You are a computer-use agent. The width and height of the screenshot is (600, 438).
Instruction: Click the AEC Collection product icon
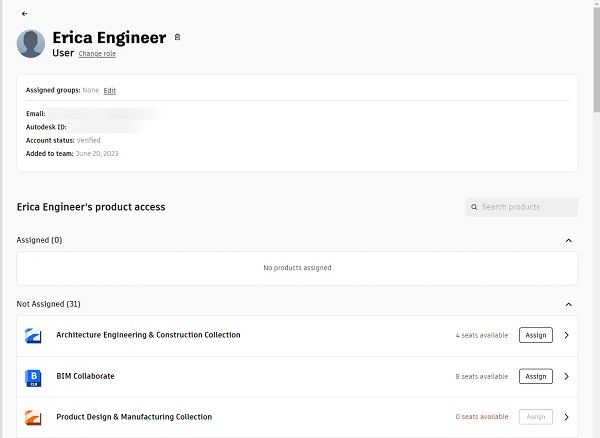(x=33, y=335)
